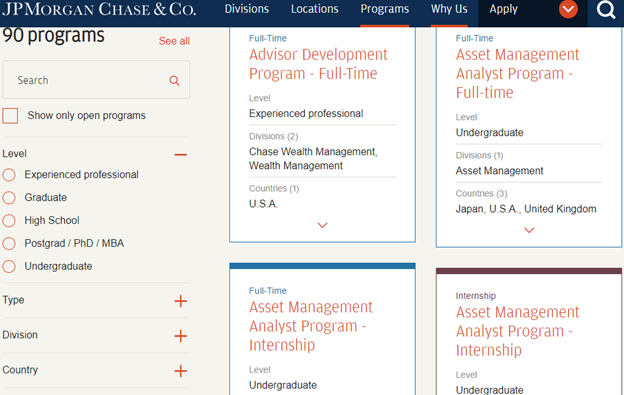Viewport: 624px width, 395px height.
Task: Collapse Level filter with minus icon
Action: [x=181, y=154]
